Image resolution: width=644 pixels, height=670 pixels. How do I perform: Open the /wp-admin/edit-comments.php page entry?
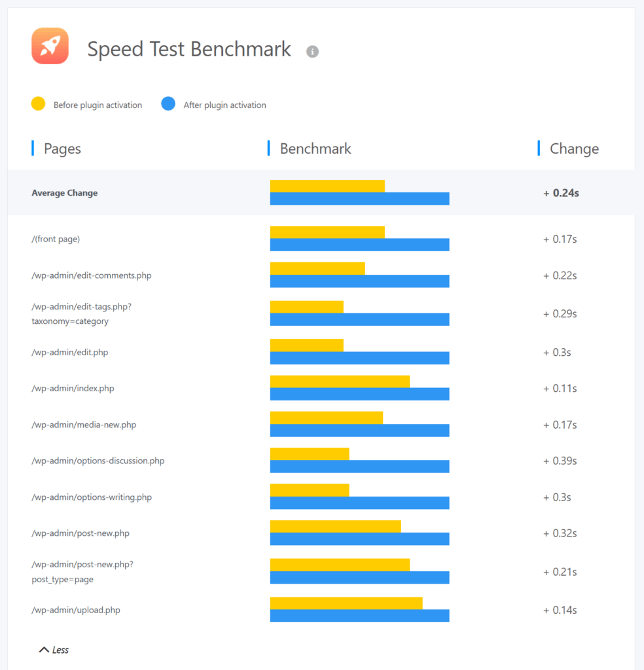click(91, 275)
